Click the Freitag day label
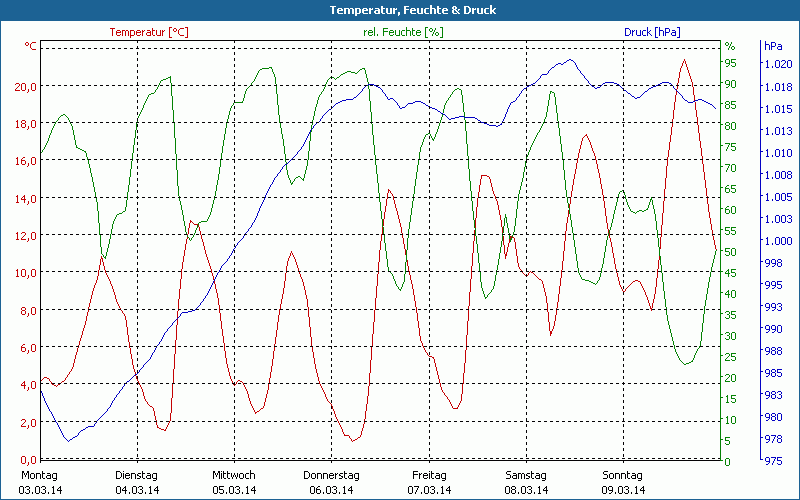This screenshot has height=500, width=800. pos(429,475)
